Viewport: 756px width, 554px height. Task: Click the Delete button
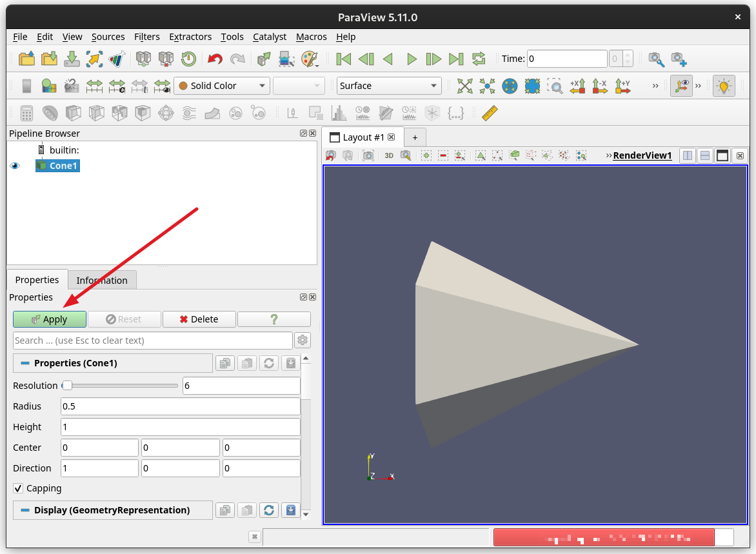click(x=199, y=319)
